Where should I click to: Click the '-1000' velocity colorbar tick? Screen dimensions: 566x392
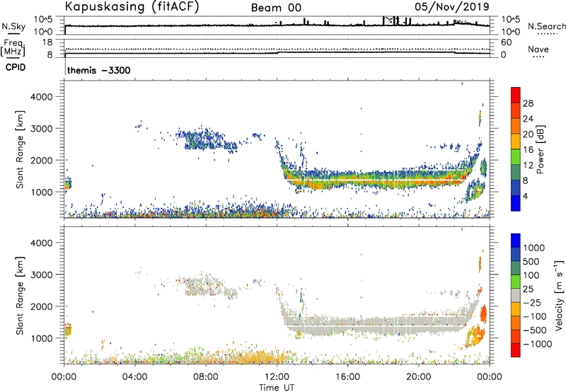(537, 344)
